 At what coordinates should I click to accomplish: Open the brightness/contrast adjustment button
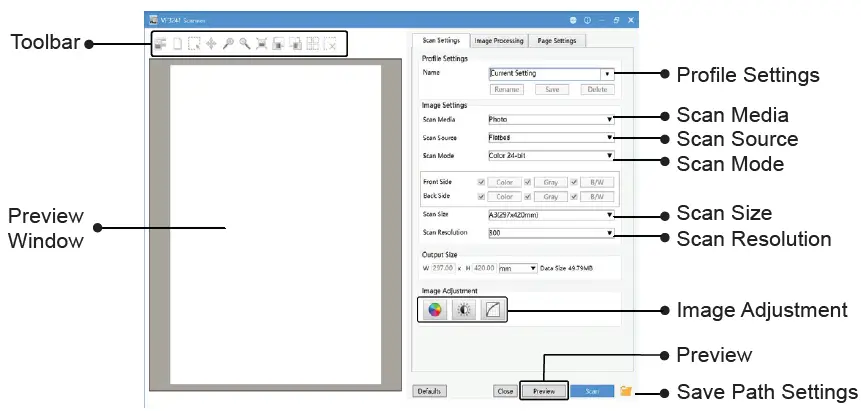click(464, 310)
